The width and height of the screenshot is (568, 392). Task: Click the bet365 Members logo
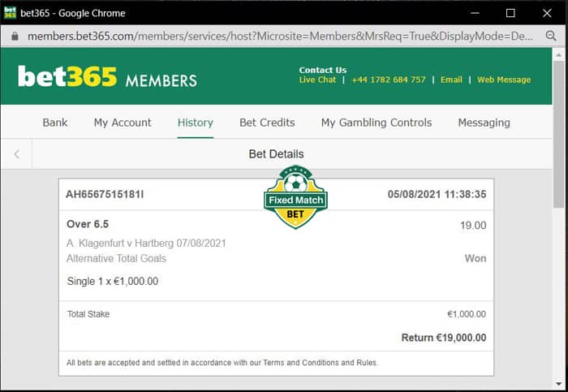pos(108,76)
